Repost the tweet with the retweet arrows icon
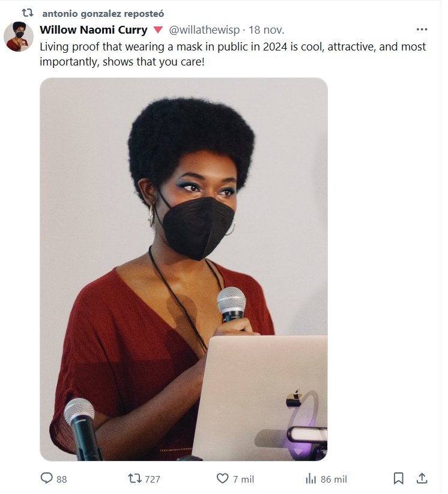This screenshot has height=494, width=448. pyautogui.click(x=135, y=478)
